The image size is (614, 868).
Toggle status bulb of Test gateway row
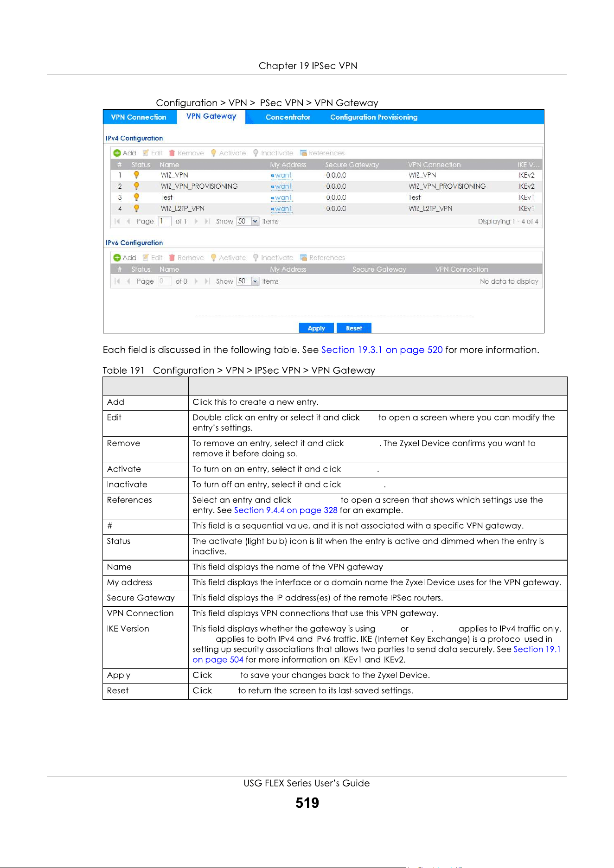click(x=136, y=197)
